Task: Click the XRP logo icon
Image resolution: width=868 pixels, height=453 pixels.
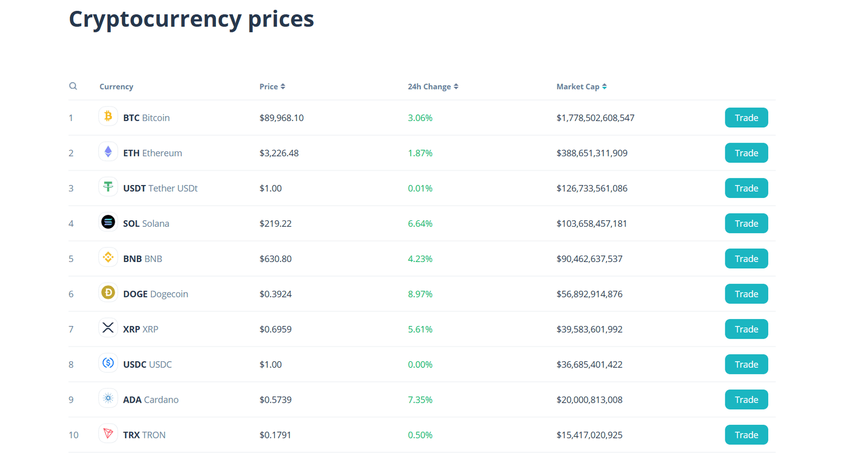Action: (x=108, y=328)
